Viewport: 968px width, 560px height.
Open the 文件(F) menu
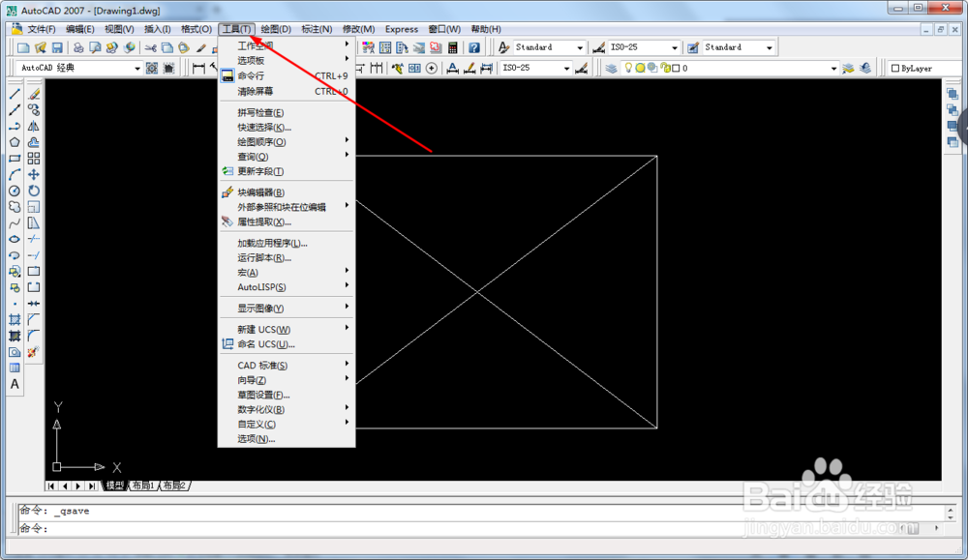pos(42,29)
